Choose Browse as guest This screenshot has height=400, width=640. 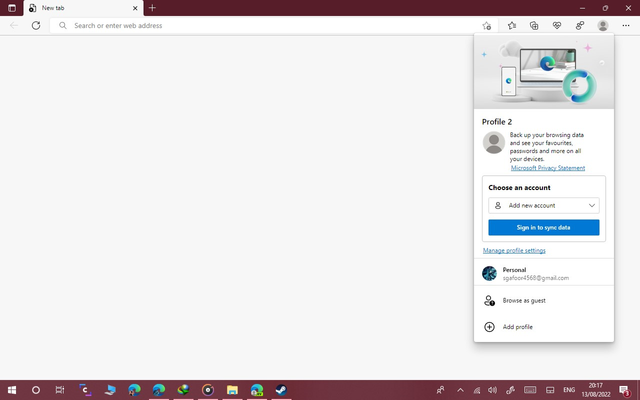544,301
